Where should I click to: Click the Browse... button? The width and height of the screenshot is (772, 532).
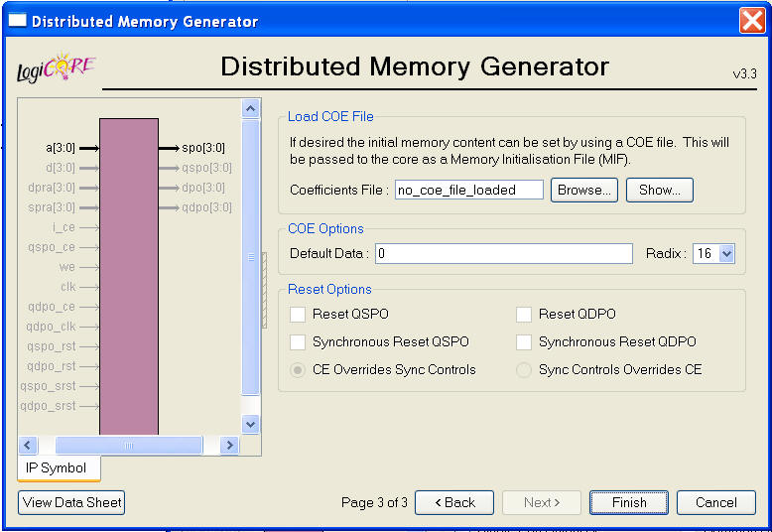click(583, 191)
